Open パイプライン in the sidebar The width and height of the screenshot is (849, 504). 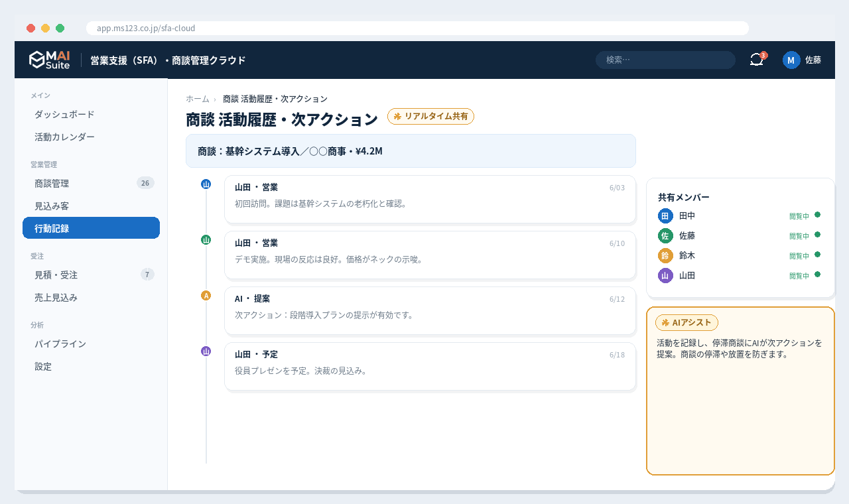[91, 344]
